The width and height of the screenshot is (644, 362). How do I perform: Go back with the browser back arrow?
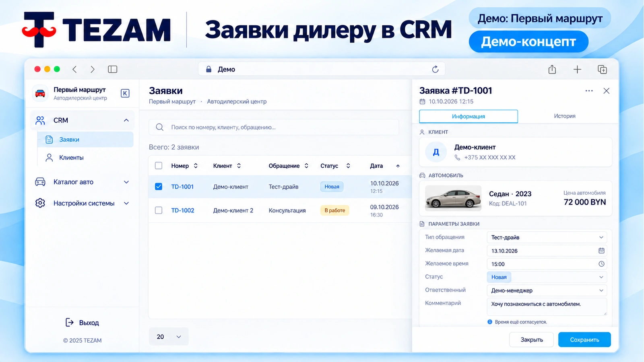coord(74,69)
